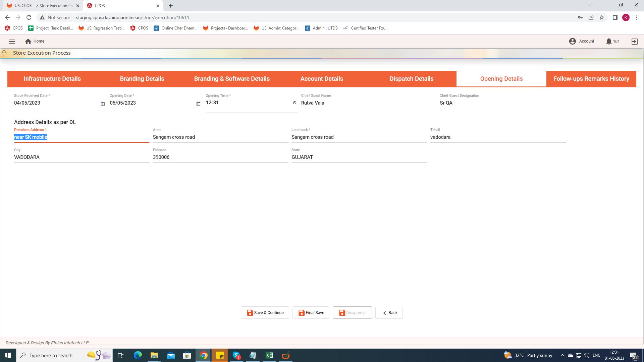Viewport: 644px width, 362px height.
Task: Bookmark this page with the star icon
Action: (602, 17)
